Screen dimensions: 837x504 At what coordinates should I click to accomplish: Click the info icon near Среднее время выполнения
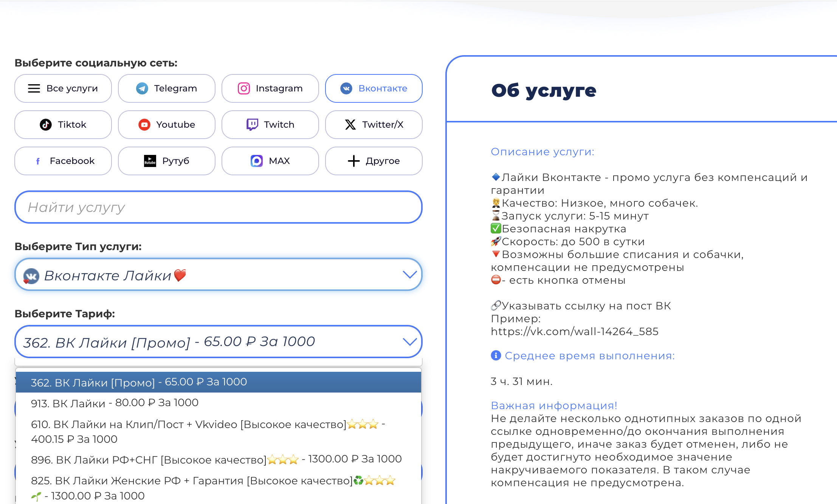[x=496, y=356]
